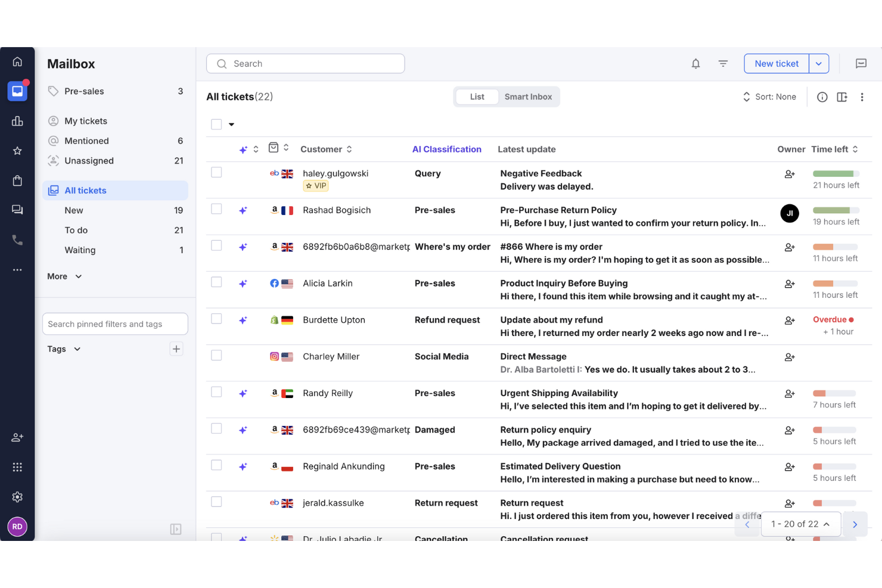Tick the select-all checkbox above the list

point(216,124)
